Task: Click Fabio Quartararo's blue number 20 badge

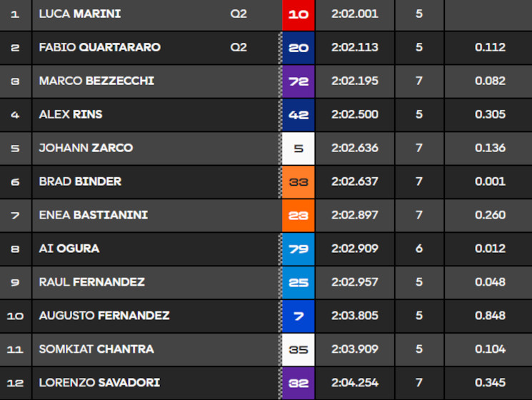Action: (298, 47)
